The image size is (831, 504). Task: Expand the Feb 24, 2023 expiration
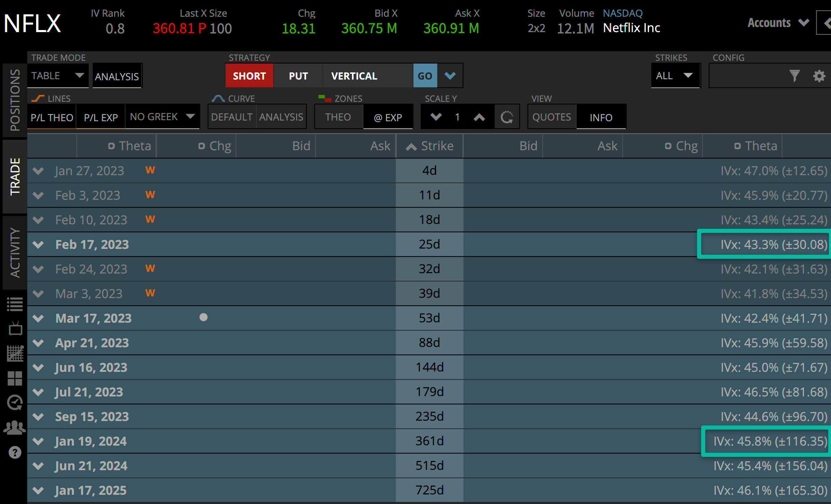[x=38, y=269]
